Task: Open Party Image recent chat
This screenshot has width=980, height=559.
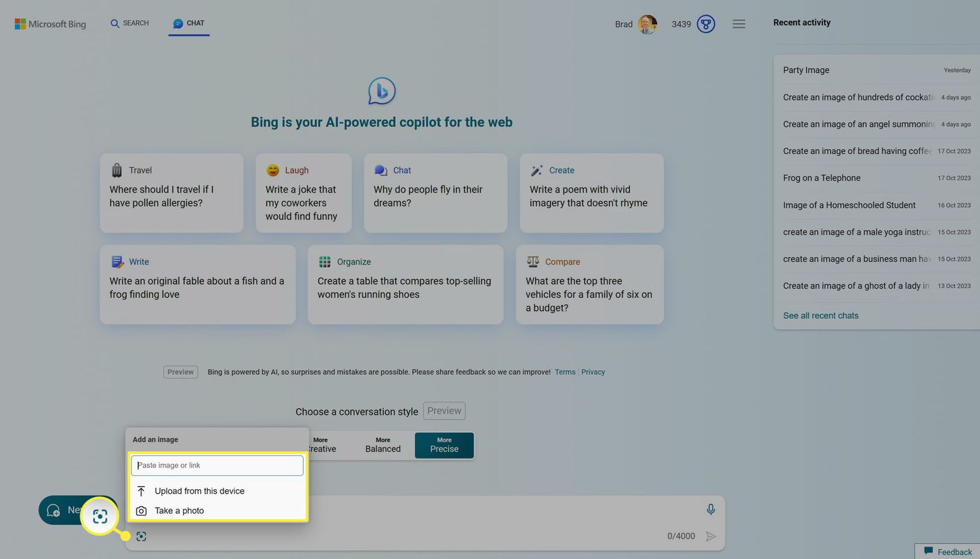Action: pos(806,71)
